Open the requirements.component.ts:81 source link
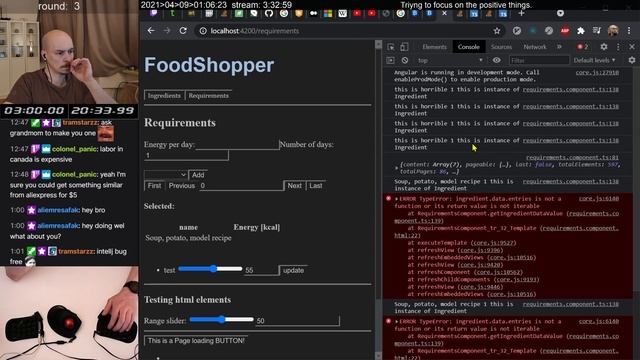Screen dimensions: 640x360 point(572,157)
